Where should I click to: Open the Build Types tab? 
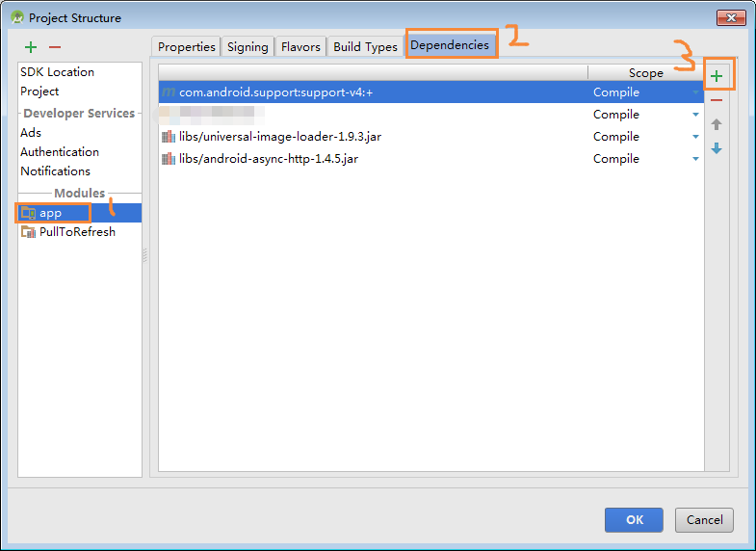(365, 47)
